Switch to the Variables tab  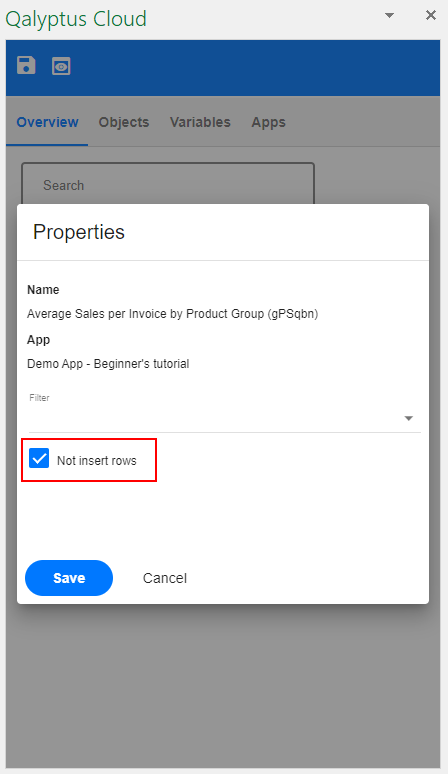(x=200, y=122)
